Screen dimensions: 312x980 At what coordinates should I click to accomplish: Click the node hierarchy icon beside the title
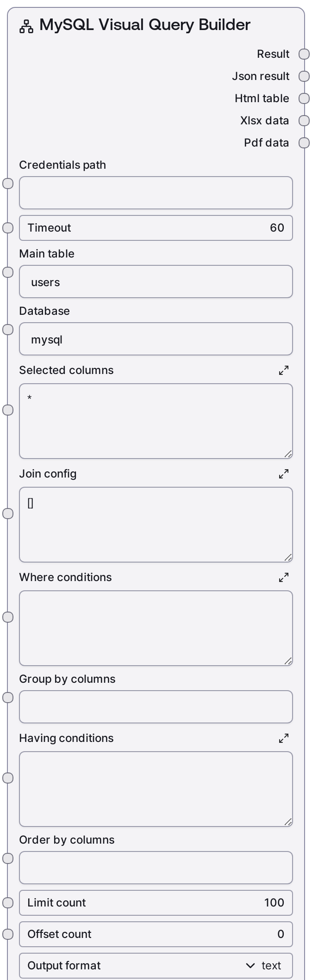26,26
